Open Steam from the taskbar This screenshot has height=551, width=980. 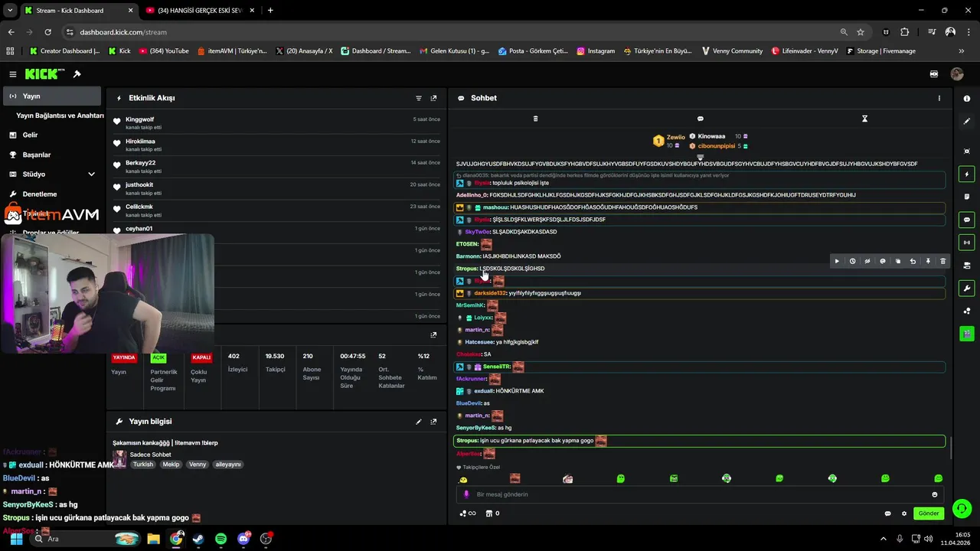[x=198, y=539]
